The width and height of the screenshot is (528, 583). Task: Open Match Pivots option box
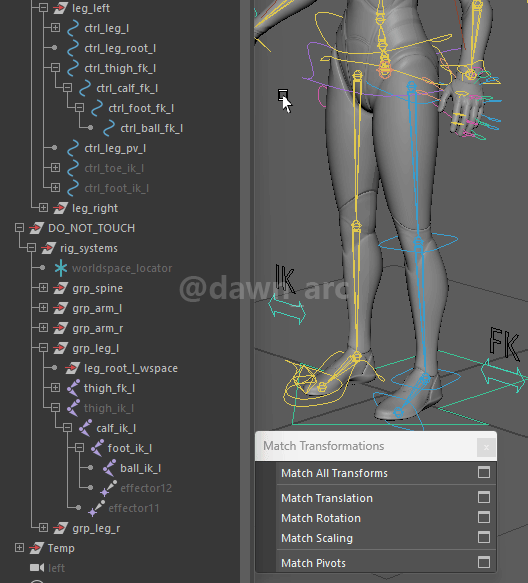coord(484,562)
